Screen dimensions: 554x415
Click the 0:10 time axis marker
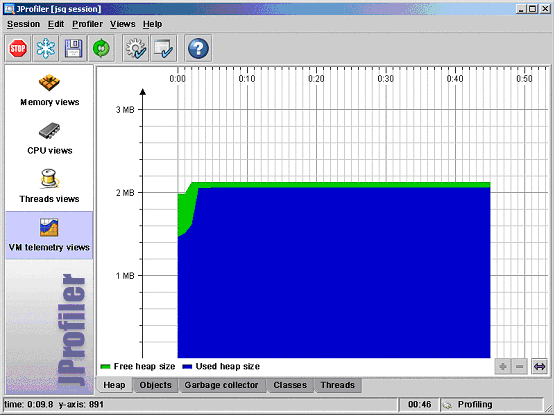pos(247,78)
